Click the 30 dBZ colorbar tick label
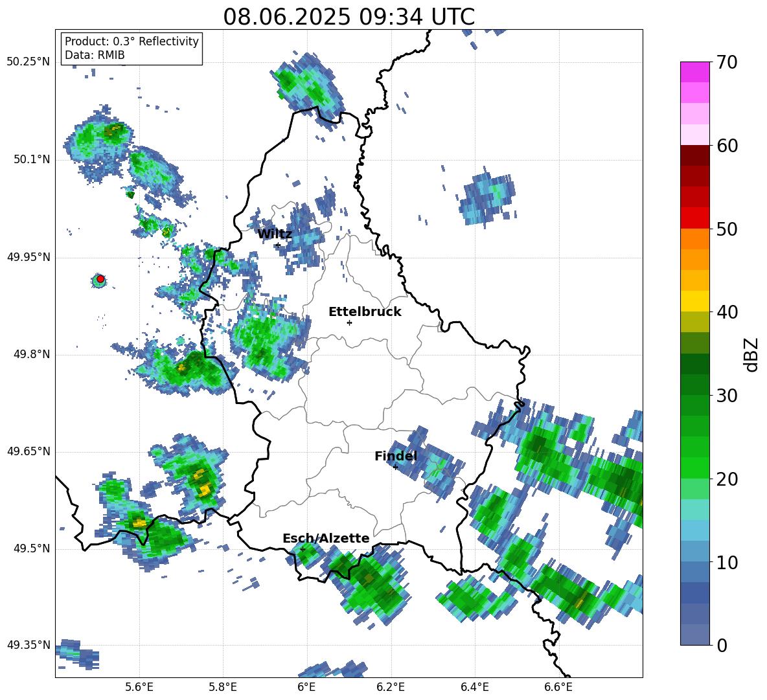Viewport: 767px width, 700px height. click(x=726, y=396)
